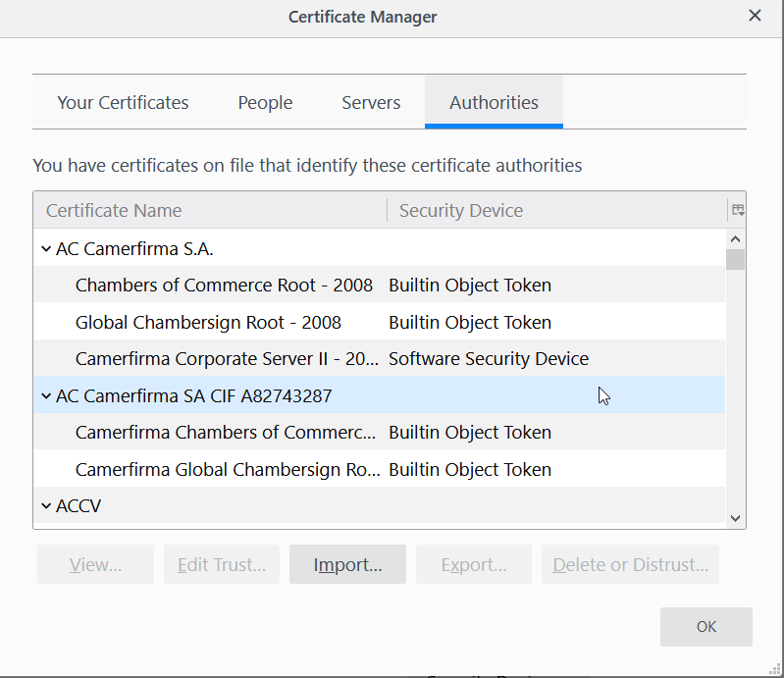This screenshot has width=784, height=678.
Task: Collapse the ACCV certificate group
Action: (46, 506)
